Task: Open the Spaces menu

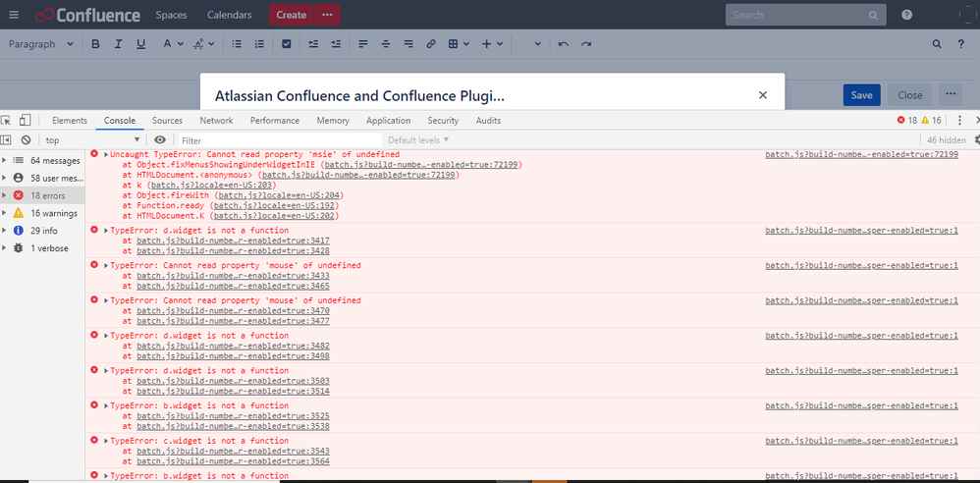Action: click(171, 15)
